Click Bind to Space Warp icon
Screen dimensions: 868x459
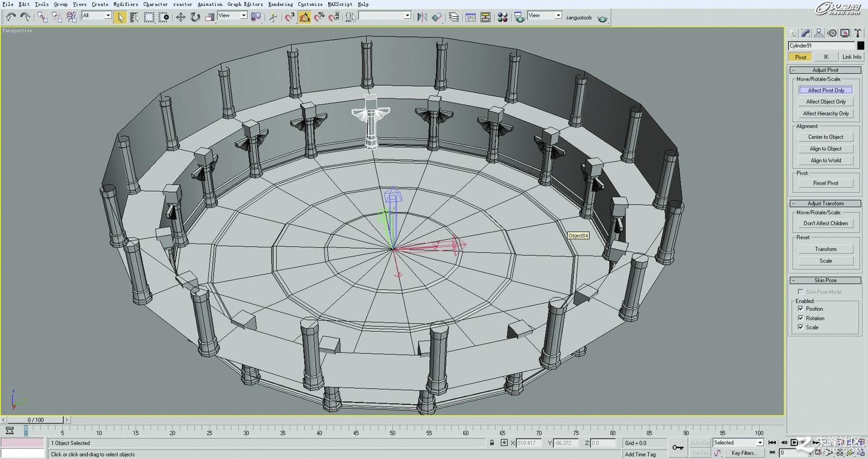coord(72,17)
